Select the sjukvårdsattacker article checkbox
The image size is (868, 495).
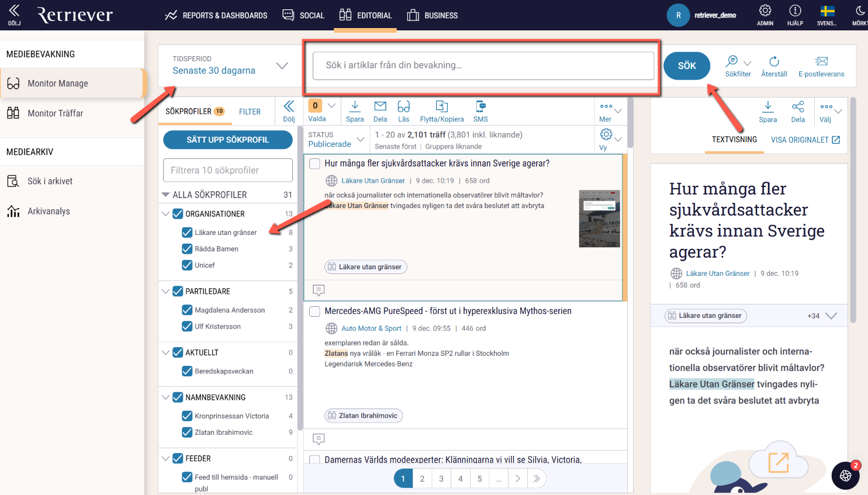point(314,164)
